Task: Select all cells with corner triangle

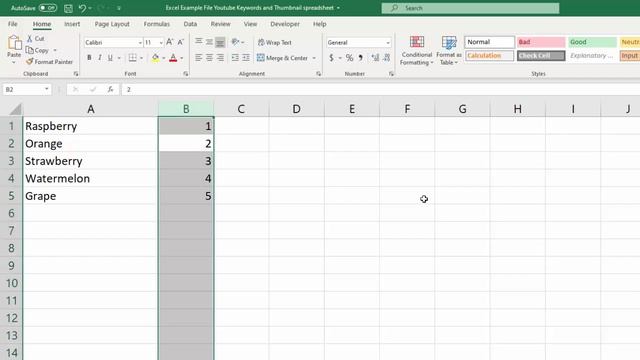Action: 15,109
